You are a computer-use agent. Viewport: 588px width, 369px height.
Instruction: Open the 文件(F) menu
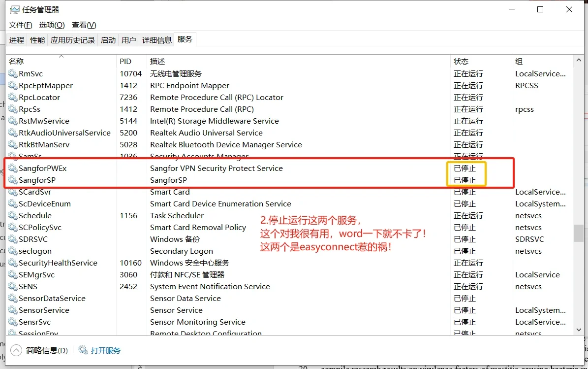pos(21,25)
